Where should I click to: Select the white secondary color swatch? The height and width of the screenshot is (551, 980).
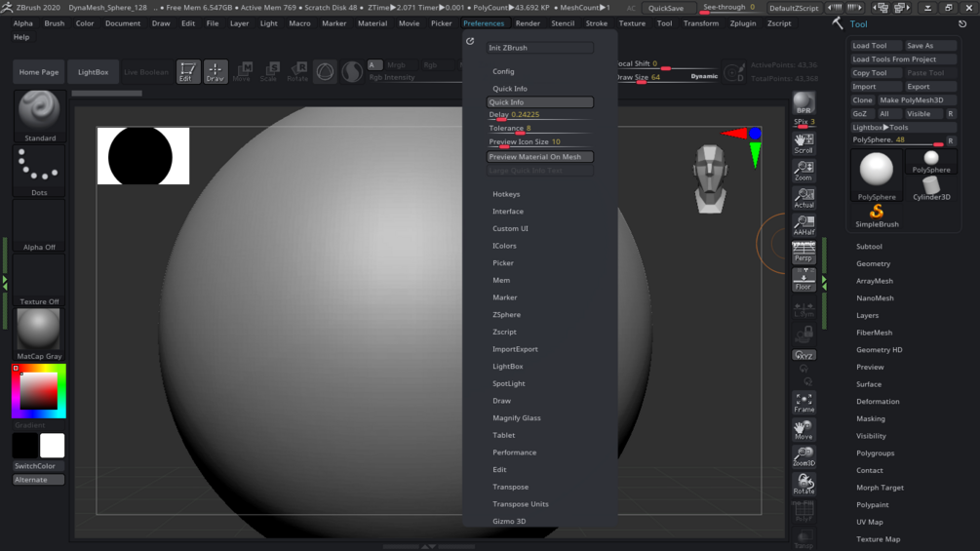(52, 446)
